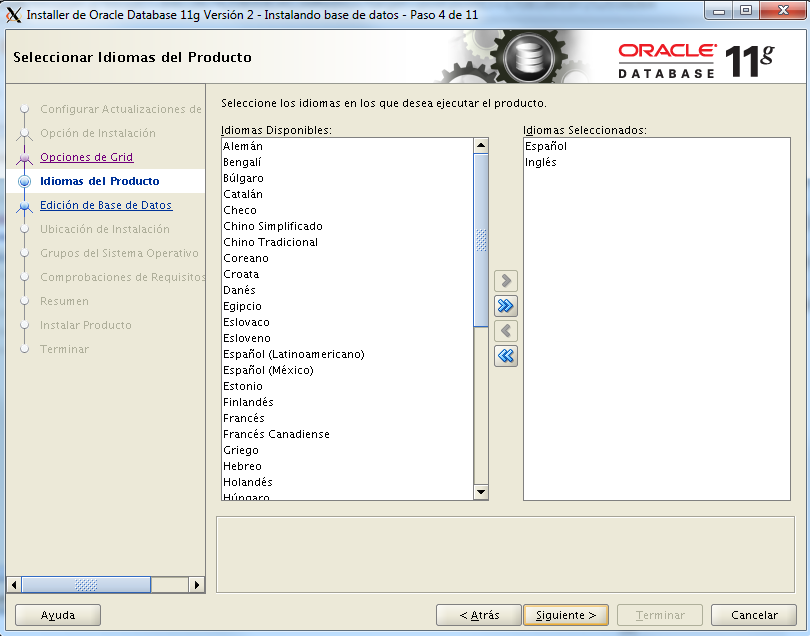810x636 pixels.
Task: Click the vertical scrollbar thumb of available languages
Action: click(481, 240)
